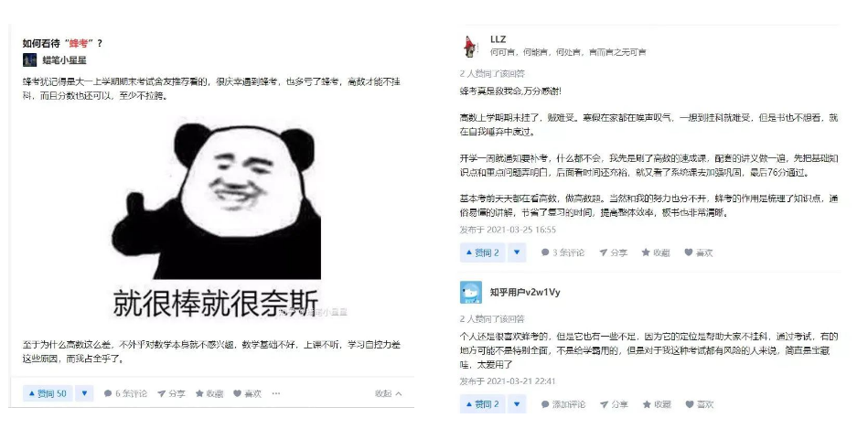This screenshot has width=868, height=429.
Task: Downvote 知乎用户v2w1Vy's answer using the arrow
Action: tap(517, 404)
